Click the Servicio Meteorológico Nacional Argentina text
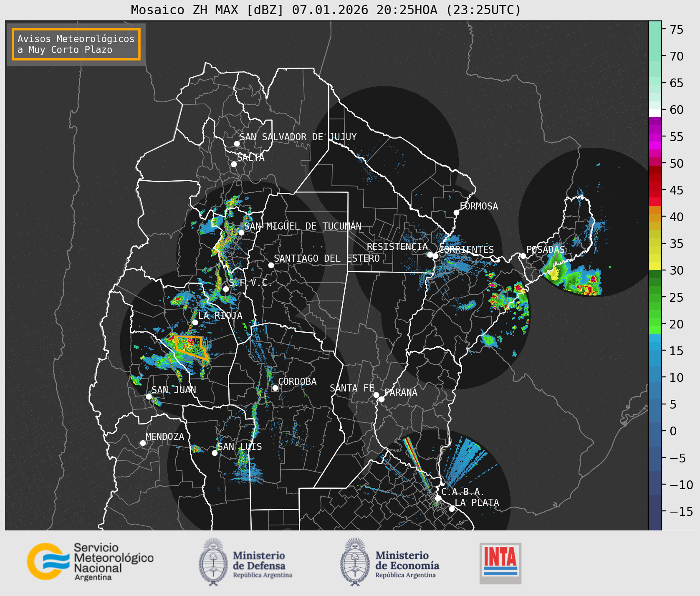The image size is (700, 596). coord(114,562)
